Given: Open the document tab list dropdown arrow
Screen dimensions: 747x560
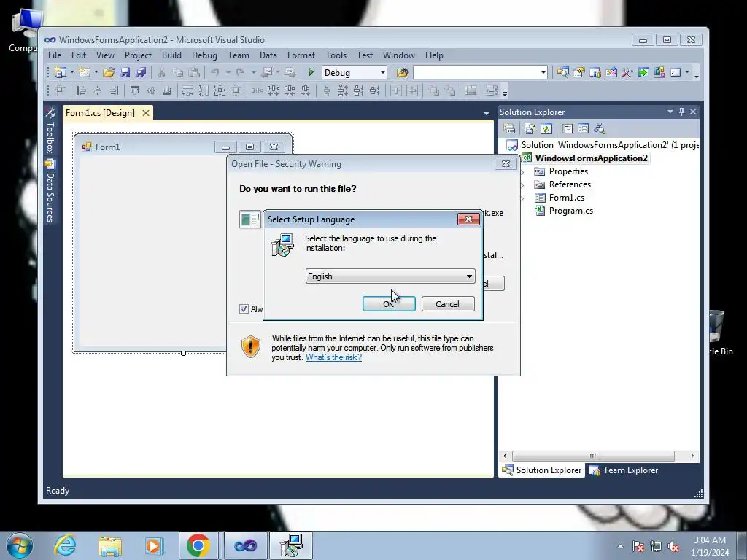Looking at the screenshot, I should coord(487,113).
